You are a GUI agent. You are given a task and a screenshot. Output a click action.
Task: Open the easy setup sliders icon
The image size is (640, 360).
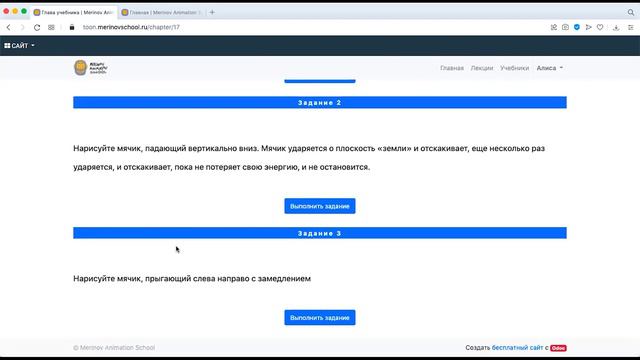(631, 27)
